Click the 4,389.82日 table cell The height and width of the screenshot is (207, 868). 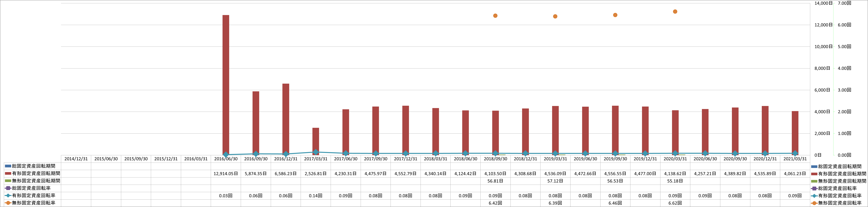(735, 174)
